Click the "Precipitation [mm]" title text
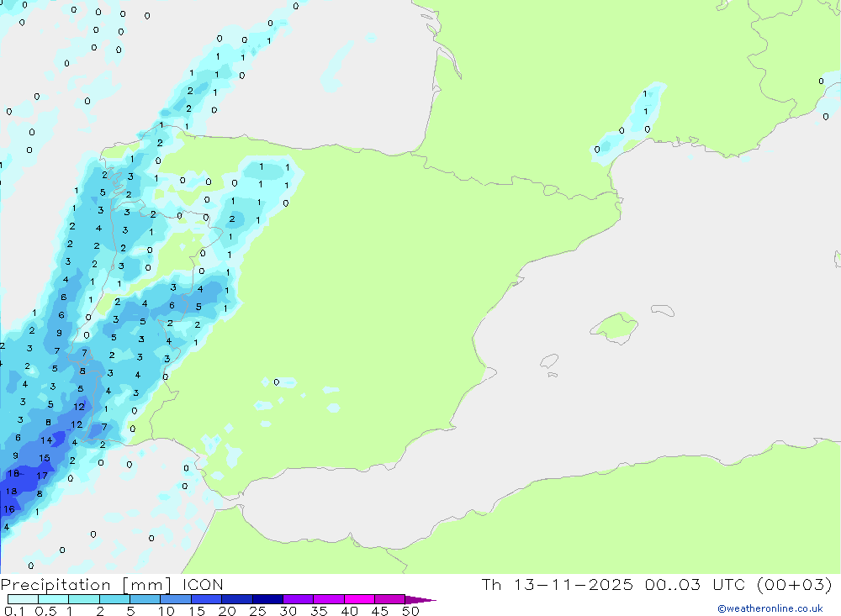Image resolution: width=841 pixels, height=616 pixels. (x=86, y=585)
